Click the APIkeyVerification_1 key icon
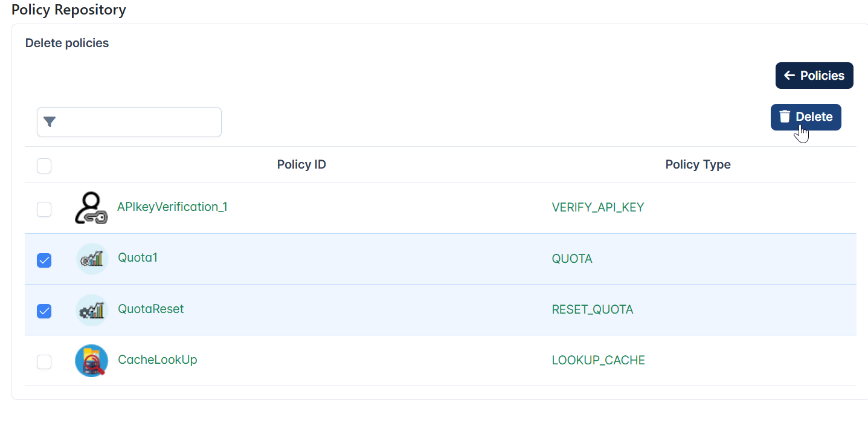Image resolution: width=868 pixels, height=426 pixels. (91, 208)
